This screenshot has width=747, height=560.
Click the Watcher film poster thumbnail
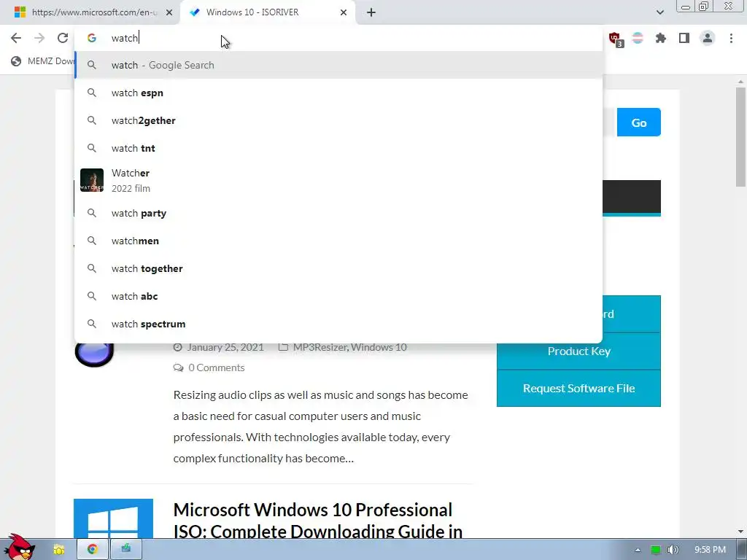click(91, 180)
